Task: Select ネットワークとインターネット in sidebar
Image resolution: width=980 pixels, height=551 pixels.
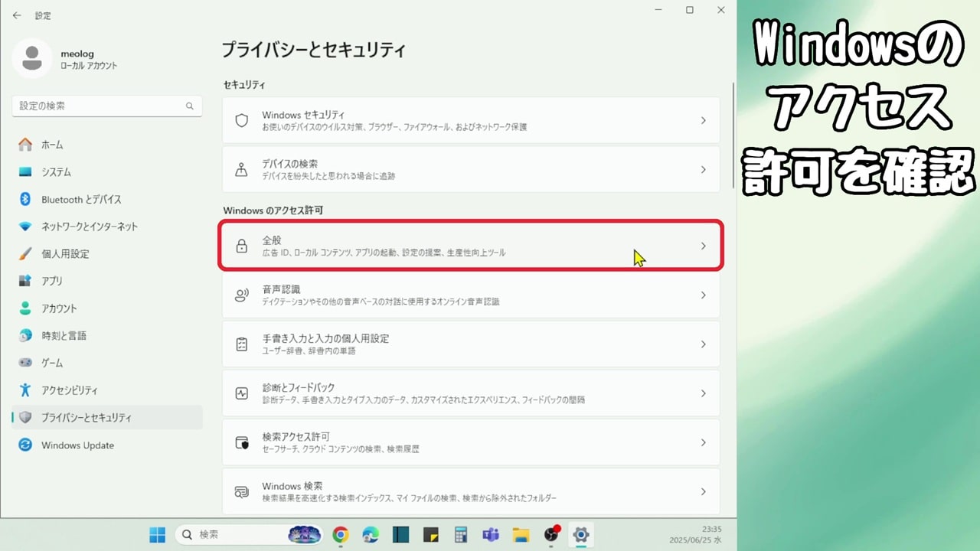Action: click(x=107, y=227)
